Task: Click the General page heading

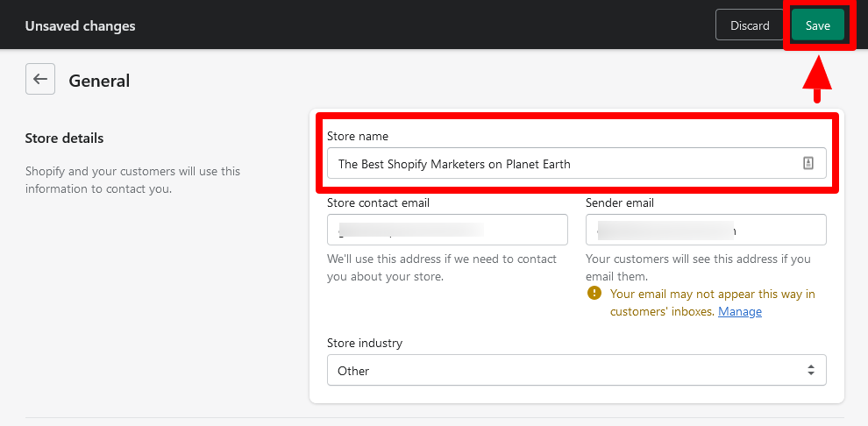Action: pos(99,81)
